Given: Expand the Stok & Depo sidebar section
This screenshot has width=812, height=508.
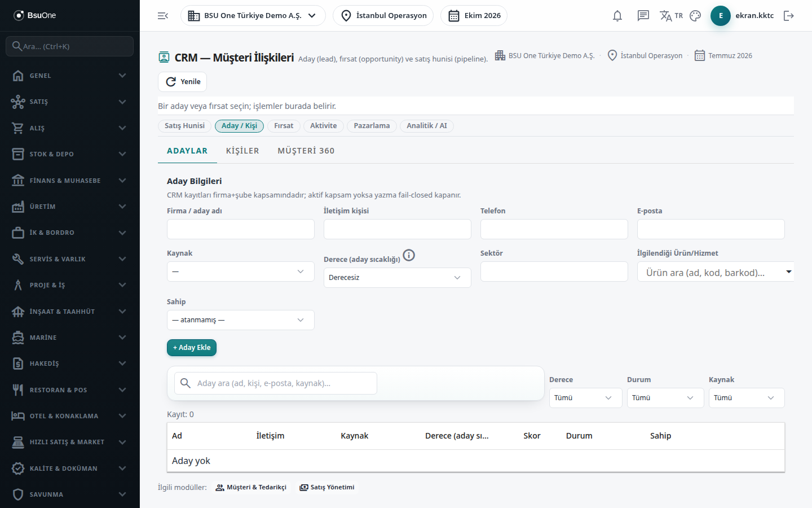Looking at the screenshot, I should point(70,154).
